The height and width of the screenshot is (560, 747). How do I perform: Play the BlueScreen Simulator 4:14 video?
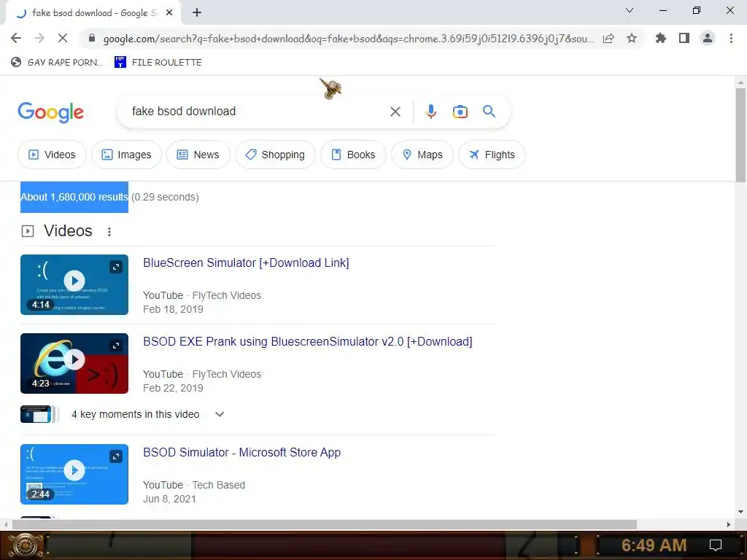[74, 281]
